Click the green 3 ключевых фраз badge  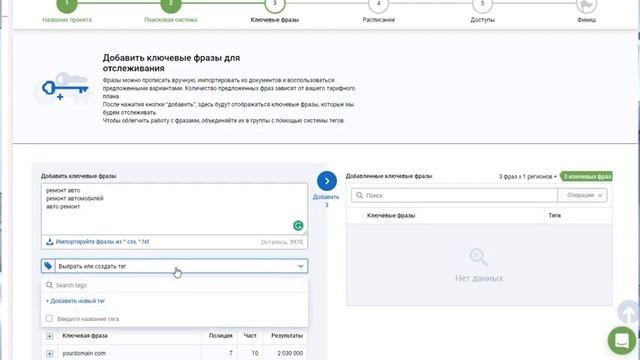[x=586, y=176]
